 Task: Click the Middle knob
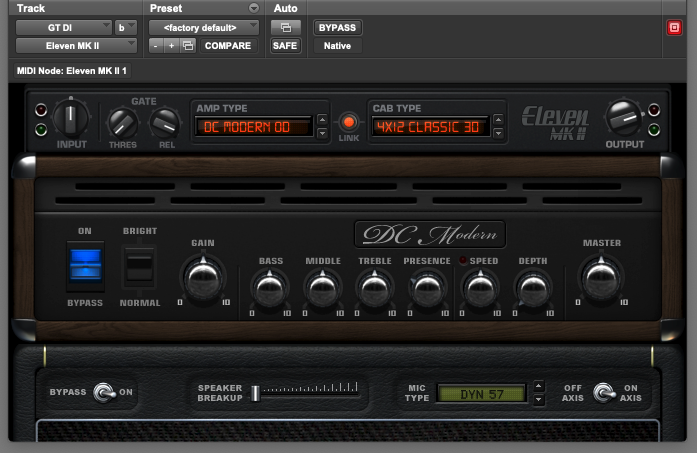click(x=323, y=289)
